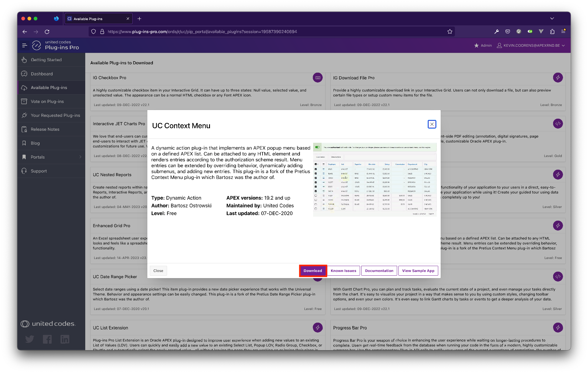Click the browser wrench tools icon
This screenshot has height=373, width=588.
click(497, 32)
